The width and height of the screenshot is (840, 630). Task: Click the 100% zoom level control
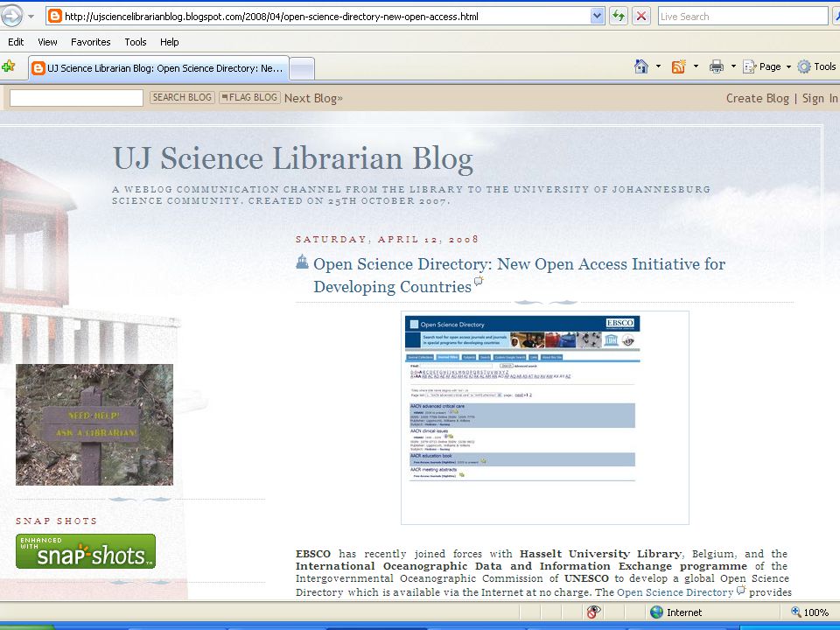(810, 612)
